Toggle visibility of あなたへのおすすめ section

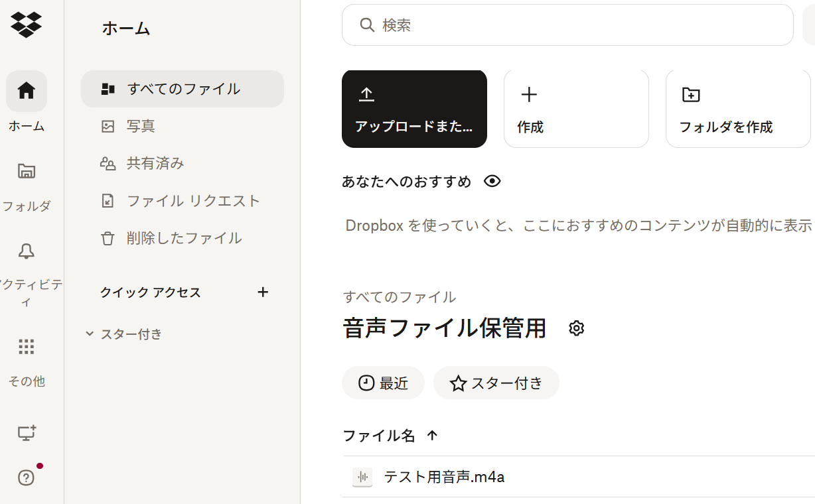(492, 181)
